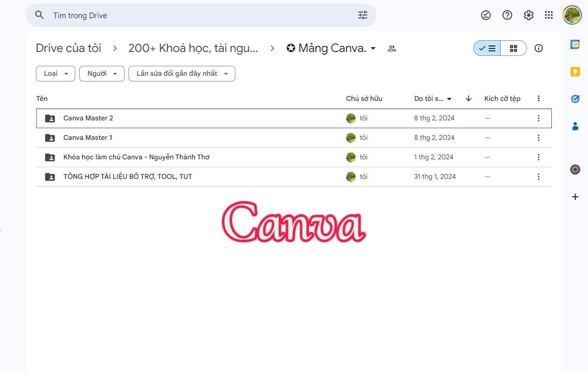Open the offline ready status icon
Screen dimensions: 588x372
click(486, 15)
